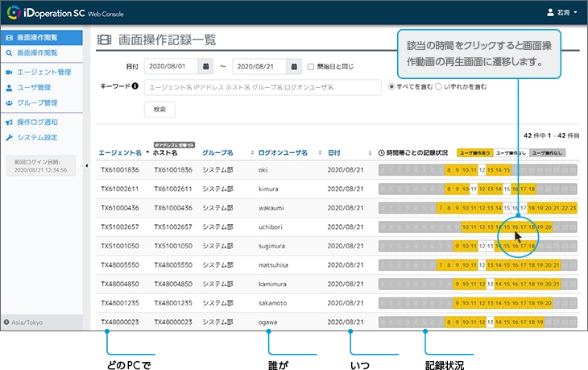Screen dimensions: 588x370
Task: Click the user avatar icon in header
Action: pos(551,12)
